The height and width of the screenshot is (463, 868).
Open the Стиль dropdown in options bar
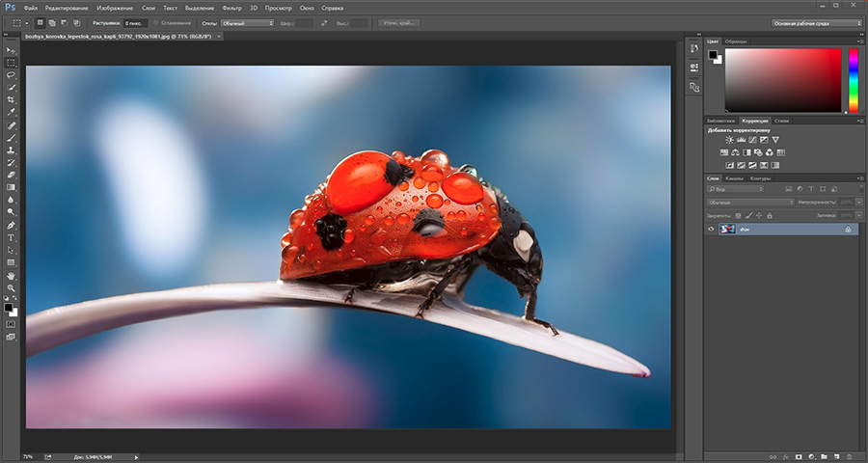click(x=248, y=23)
